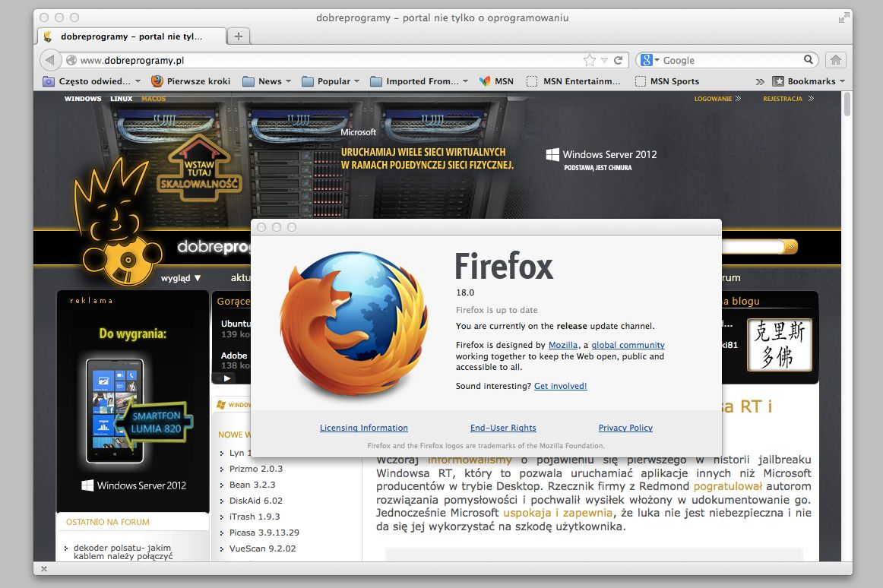This screenshot has height=588, width=883.
Task: Switch to the LINUX site section
Action: click(121, 99)
